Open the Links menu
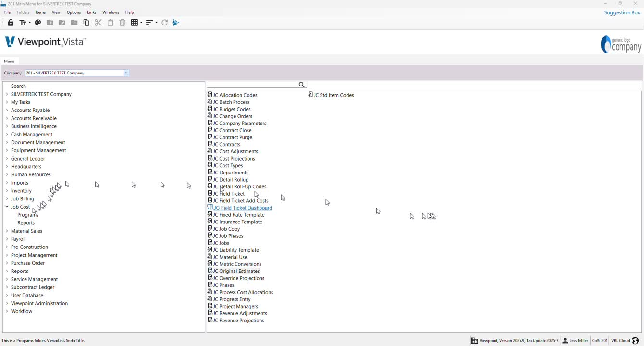 tap(92, 12)
